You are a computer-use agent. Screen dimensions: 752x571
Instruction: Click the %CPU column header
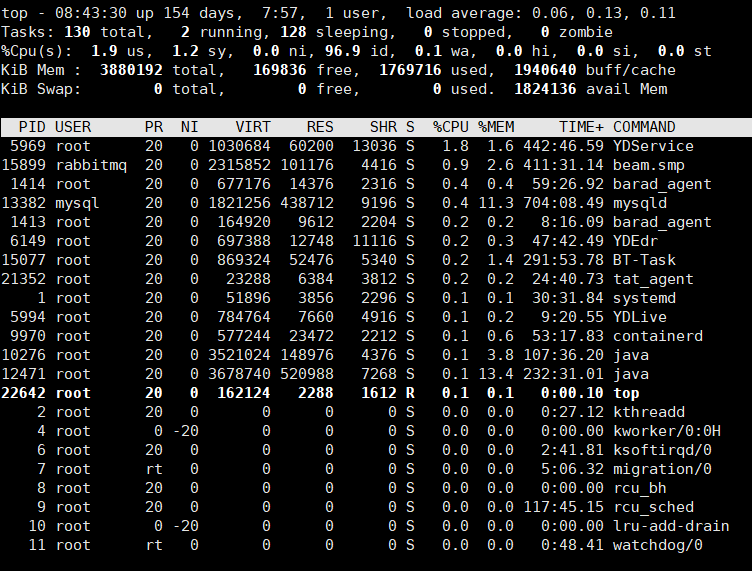click(x=450, y=127)
